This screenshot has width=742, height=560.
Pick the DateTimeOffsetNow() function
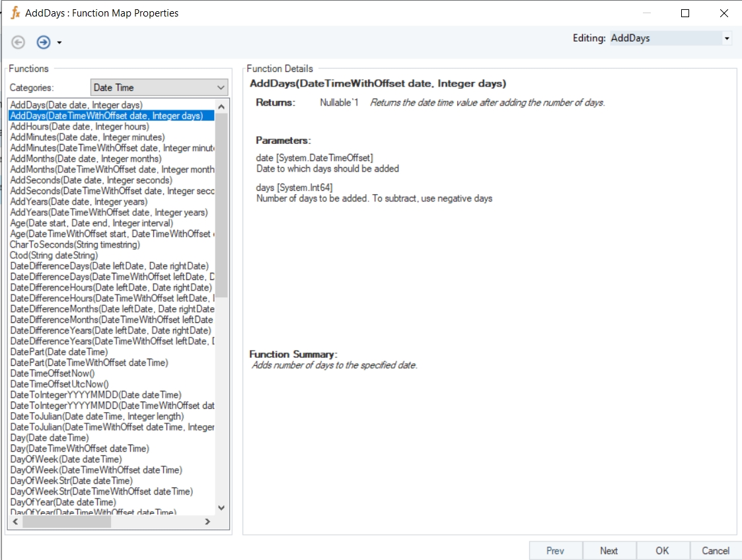point(52,373)
